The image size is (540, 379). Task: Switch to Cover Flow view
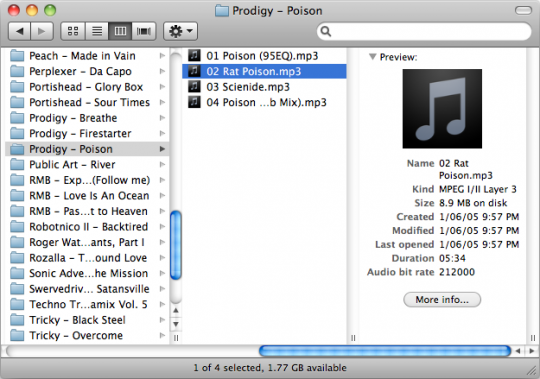[144, 31]
